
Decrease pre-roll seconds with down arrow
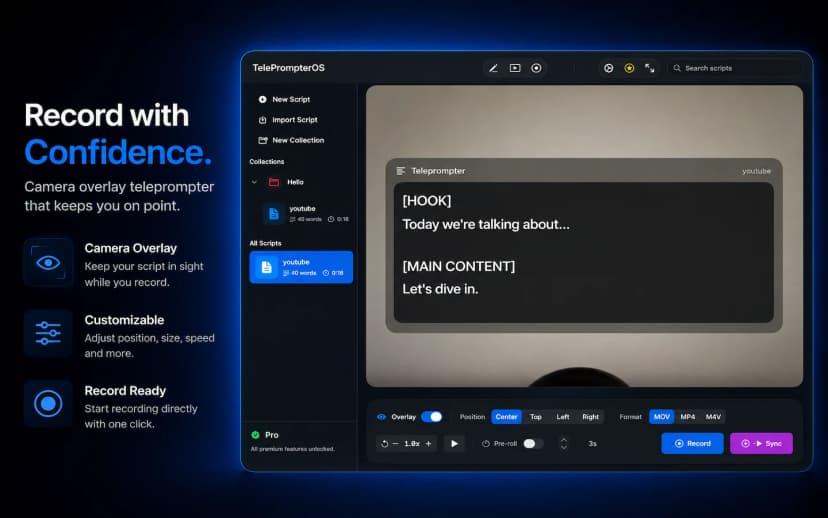click(x=563, y=448)
